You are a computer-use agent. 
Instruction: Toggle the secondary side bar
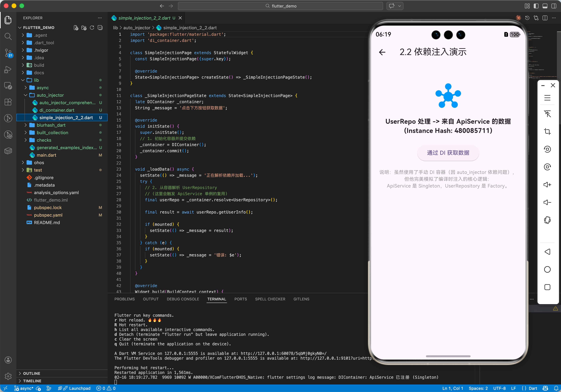[x=554, y=6]
